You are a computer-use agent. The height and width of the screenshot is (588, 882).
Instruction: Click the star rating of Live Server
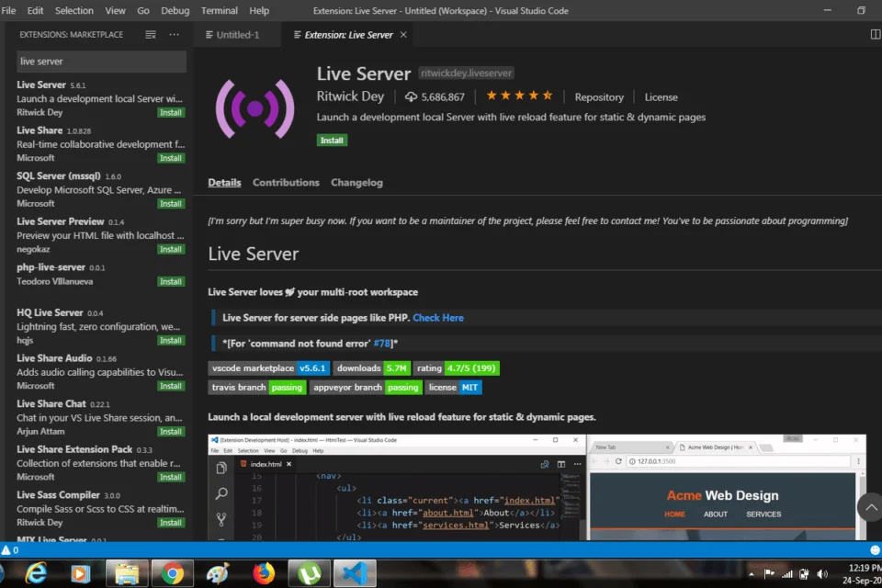[x=519, y=96]
